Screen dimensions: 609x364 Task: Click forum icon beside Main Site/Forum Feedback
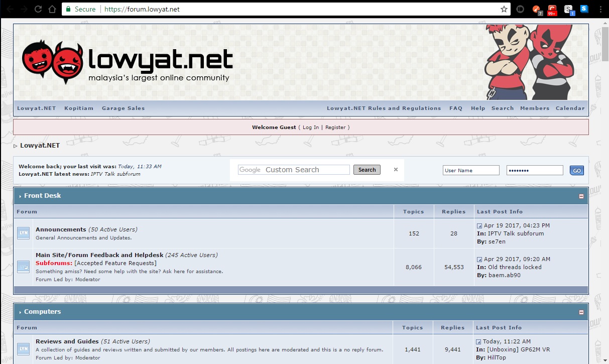pos(23,267)
